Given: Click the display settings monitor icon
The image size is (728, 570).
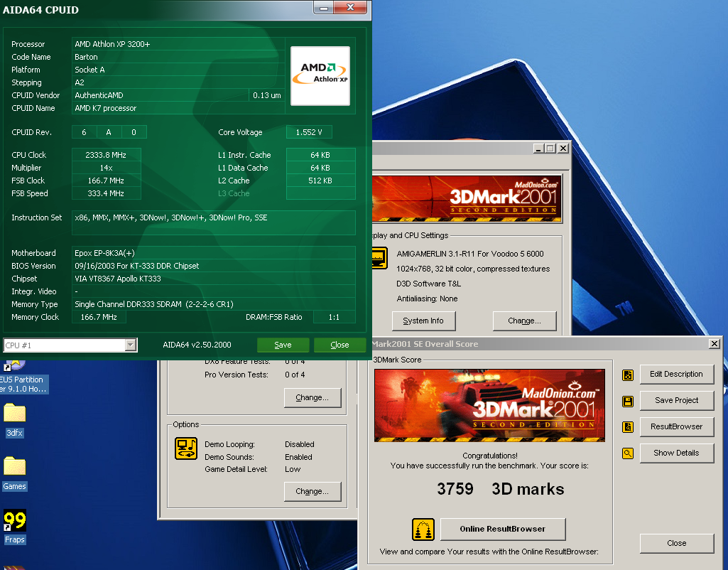Looking at the screenshot, I should pyautogui.click(x=379, y=258).
